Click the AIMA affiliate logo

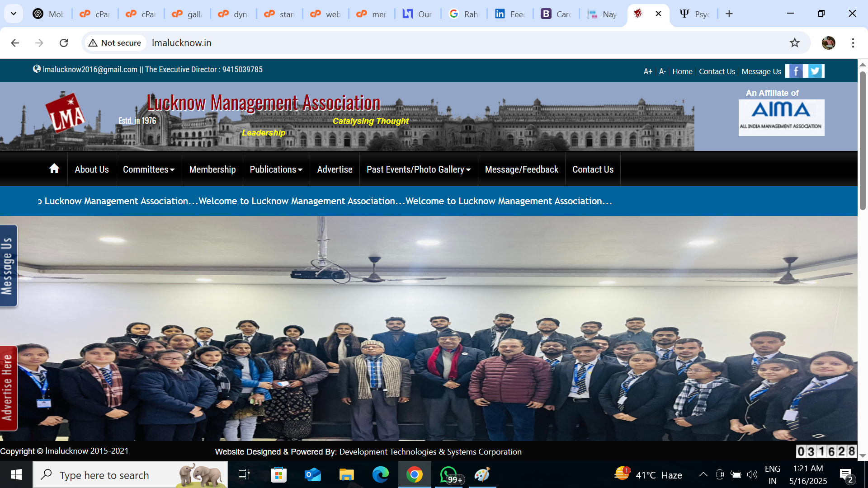781,117
